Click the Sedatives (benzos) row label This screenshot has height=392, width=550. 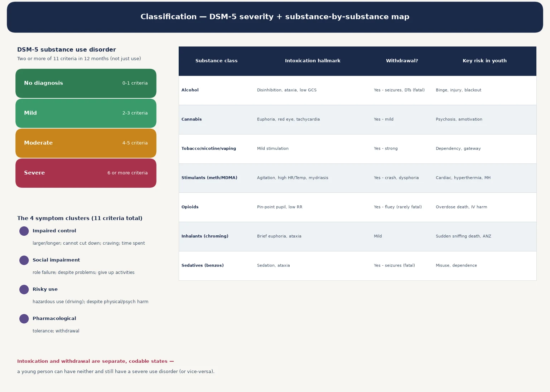[x=203, y=265]
